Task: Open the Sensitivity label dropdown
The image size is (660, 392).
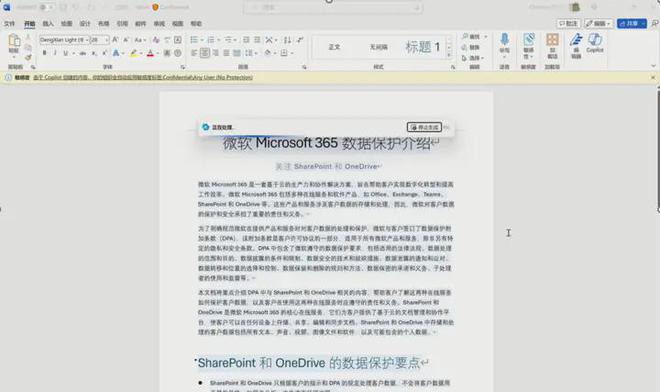Action: pyautogui.click(x=528, y=46)
